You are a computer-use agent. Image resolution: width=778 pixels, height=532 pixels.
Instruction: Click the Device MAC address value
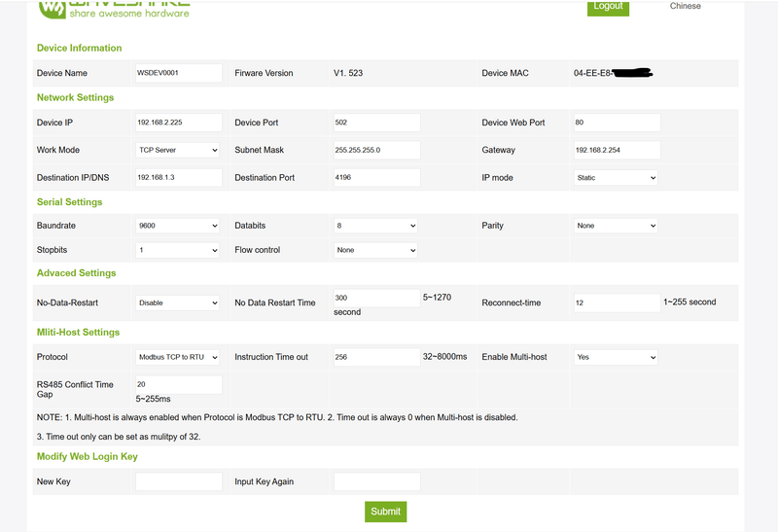click(613, 73)
